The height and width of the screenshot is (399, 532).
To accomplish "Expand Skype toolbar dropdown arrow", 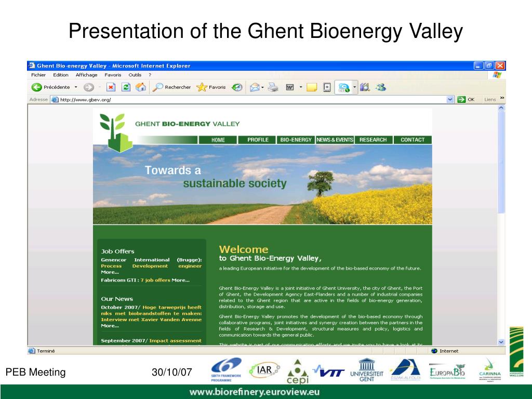I will pos(354,87).
